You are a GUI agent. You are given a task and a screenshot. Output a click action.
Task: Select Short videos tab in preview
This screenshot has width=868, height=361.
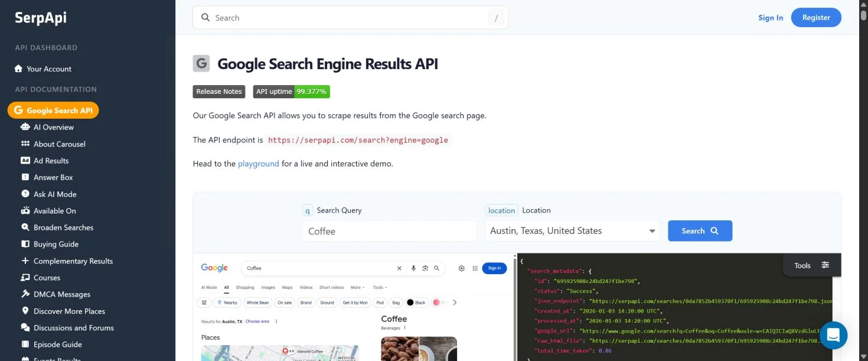tap(331, 288)
